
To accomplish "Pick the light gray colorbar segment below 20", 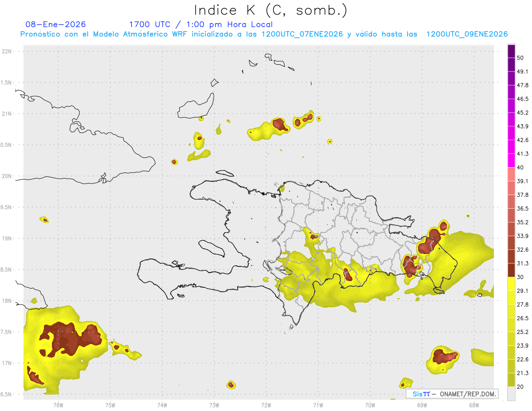I will pos(512,393).
